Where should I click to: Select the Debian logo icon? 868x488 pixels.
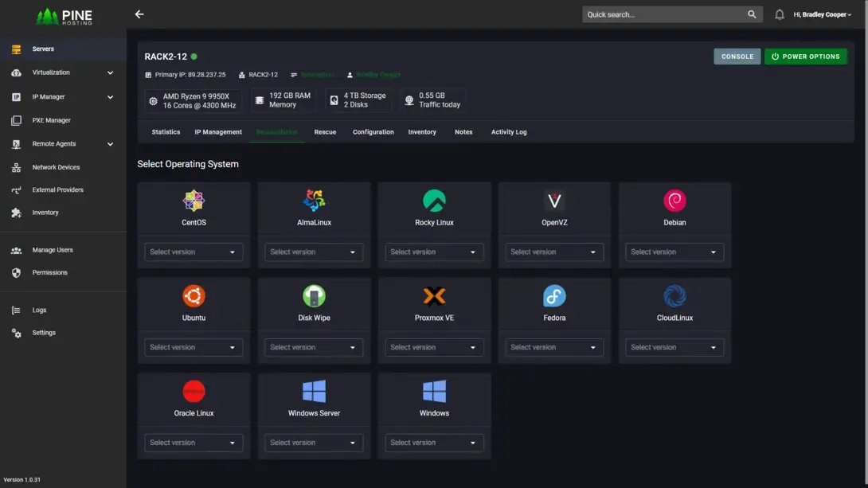pos(674,201)
